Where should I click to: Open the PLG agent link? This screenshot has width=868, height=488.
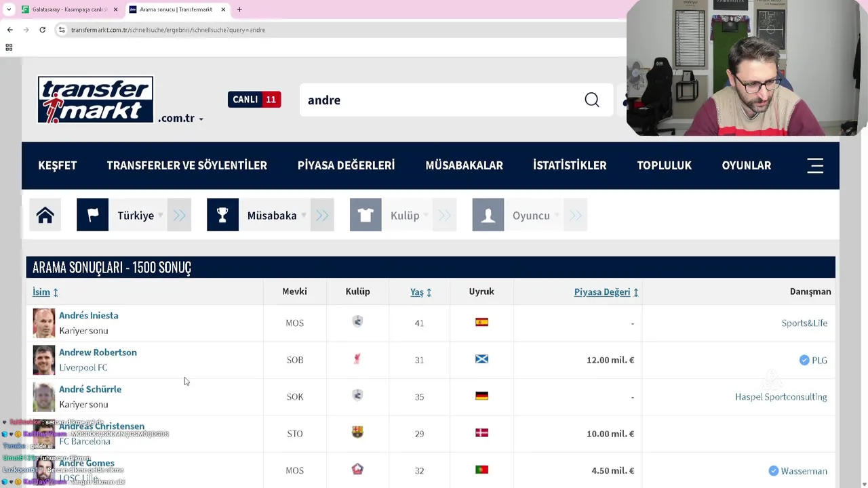tap(819, 361)
